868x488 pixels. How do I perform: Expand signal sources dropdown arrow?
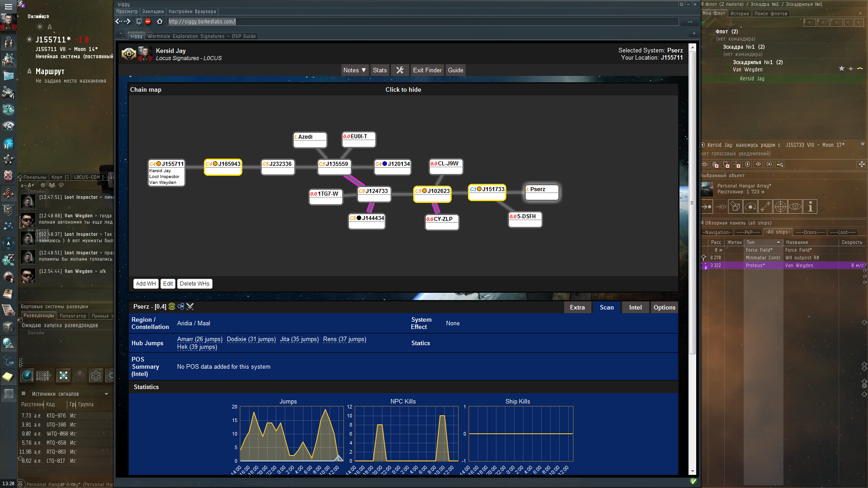coord(107,394)
